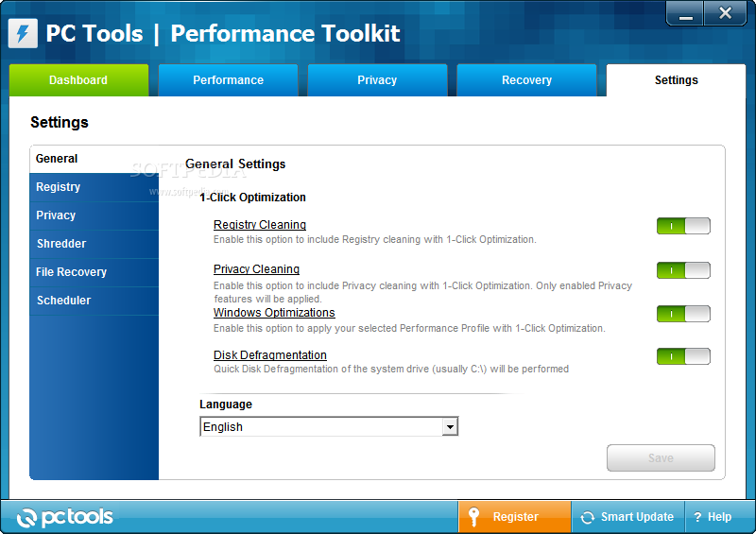Open Privacy settings in sidebar
The width and height of the screenshot is (756, 534).
click(x=94, y=215)
